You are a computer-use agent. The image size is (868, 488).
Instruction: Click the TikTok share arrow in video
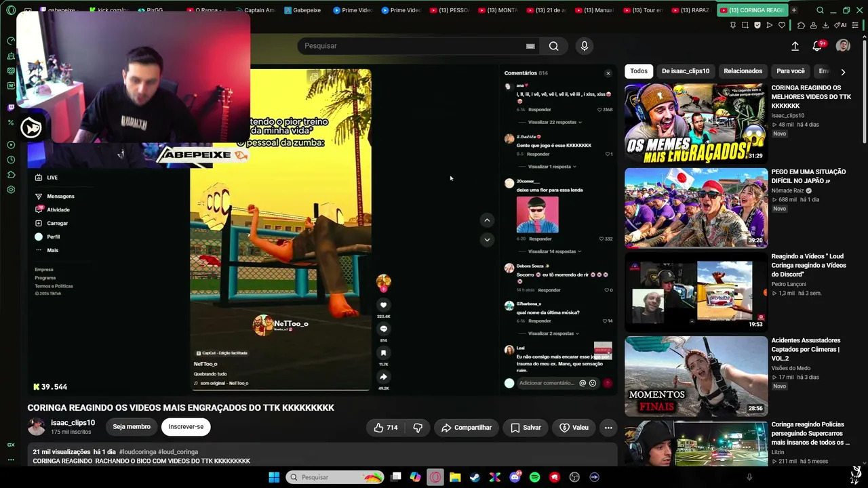click(383, 377)
